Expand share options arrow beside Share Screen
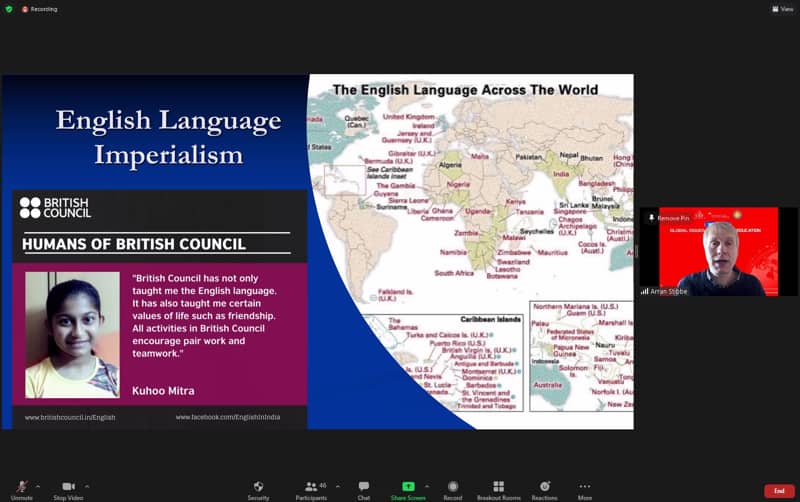Image resolution: width=800 pixels, height=502 pixels. tap(427, 486)
